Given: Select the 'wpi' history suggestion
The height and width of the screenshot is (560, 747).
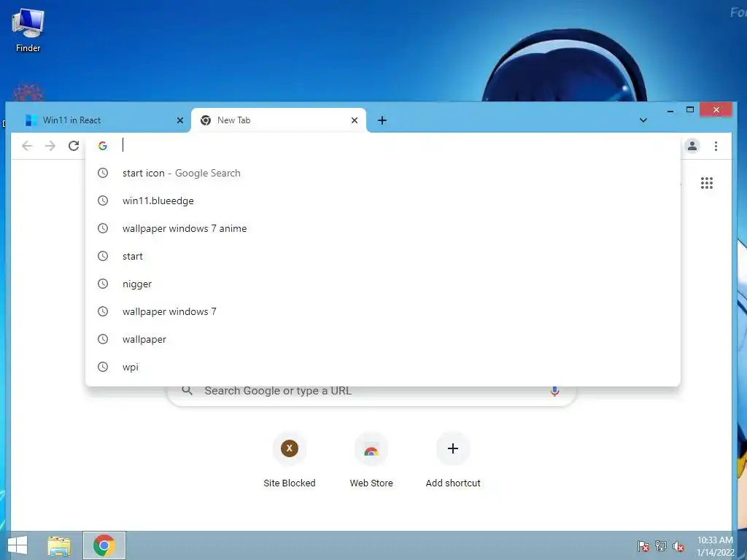Looking at the screenshot, I should (x=382, y=367).
